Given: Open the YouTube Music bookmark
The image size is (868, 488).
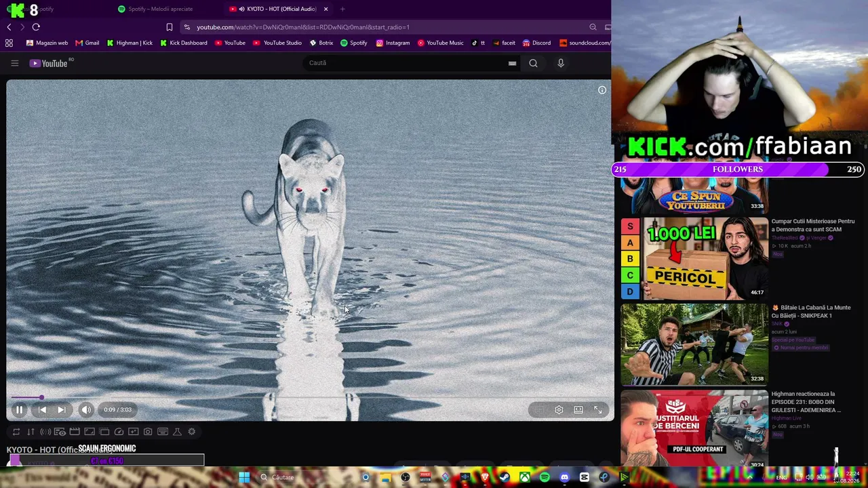Looking at the screenshot, I should [x=440, y=43].
